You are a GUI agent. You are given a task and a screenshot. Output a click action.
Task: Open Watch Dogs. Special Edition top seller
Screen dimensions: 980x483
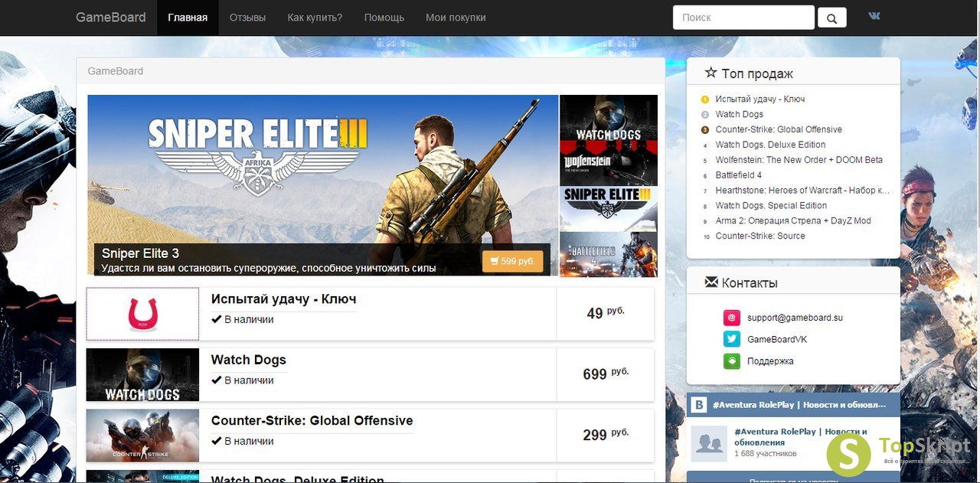[772, 206]
